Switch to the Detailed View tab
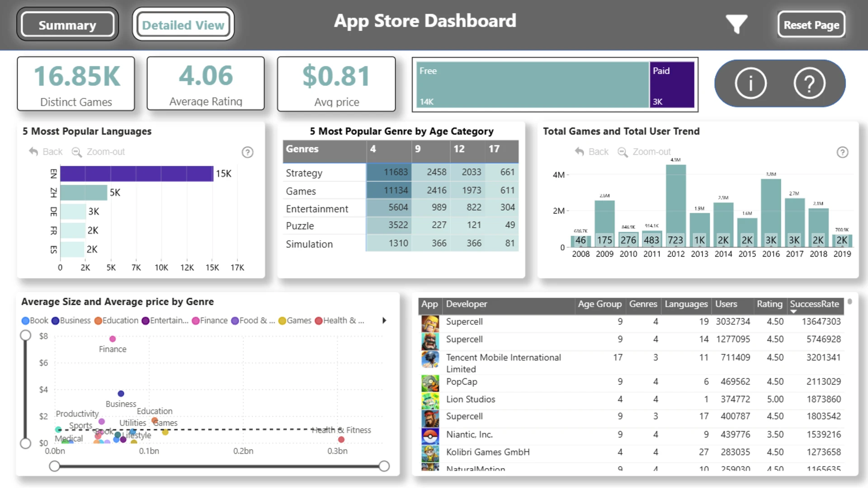 click(x=183, y=25)
